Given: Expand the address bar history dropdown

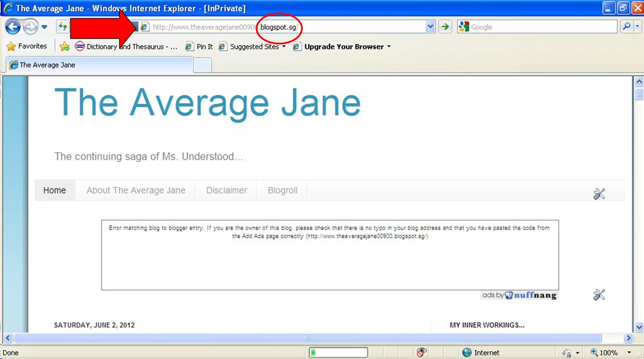Looking at the screenshot, I should [430, 27].
